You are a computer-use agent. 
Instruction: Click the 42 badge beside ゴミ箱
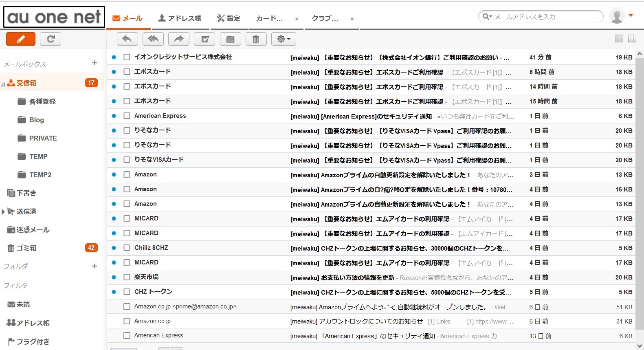(x=91, y=248)
